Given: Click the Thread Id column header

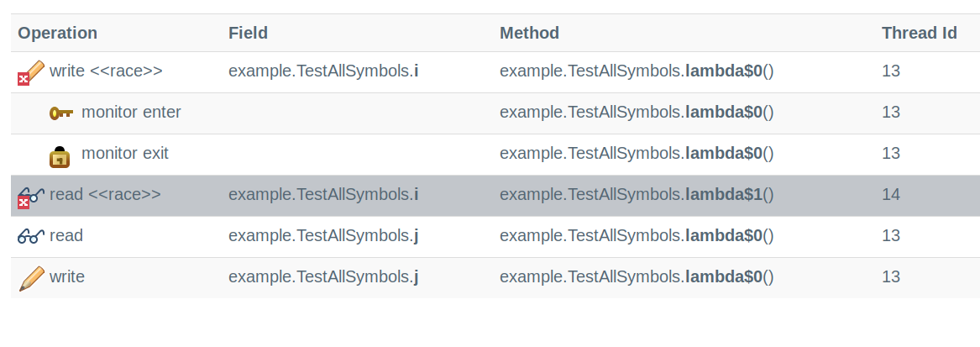Looking at the screenshot, I should [x=920, y=33].
